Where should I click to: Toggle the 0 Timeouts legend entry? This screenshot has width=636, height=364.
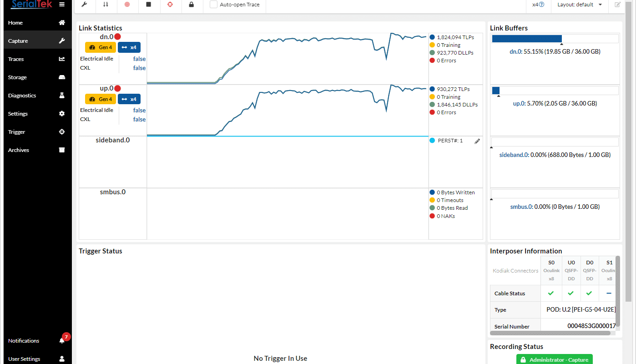pos(446,200)
